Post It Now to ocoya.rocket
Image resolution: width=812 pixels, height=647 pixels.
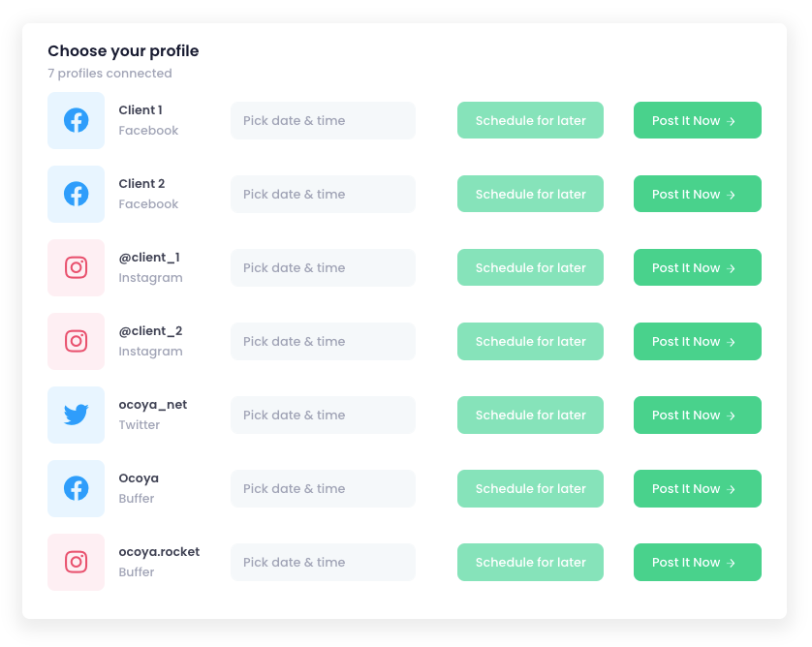(x=698, y=562)
